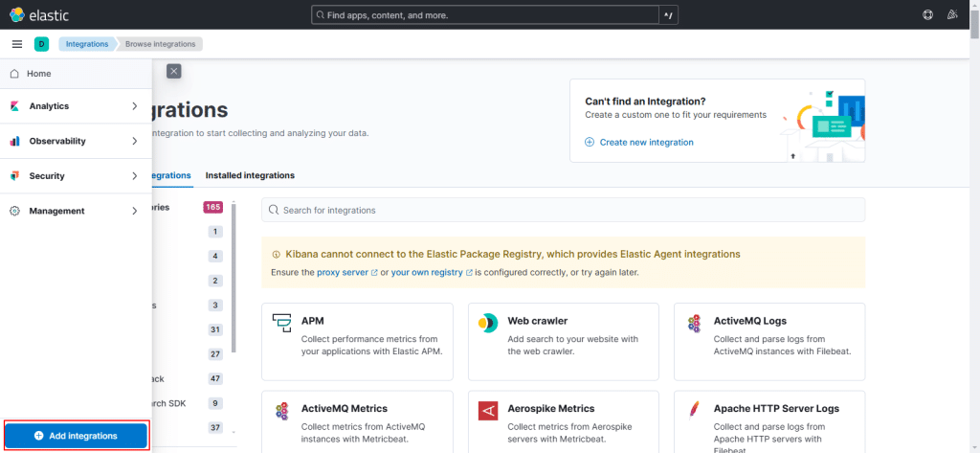The image size is (980, 453).
Task: Switch to Installed integrations tab
Action: click(250, 175)
